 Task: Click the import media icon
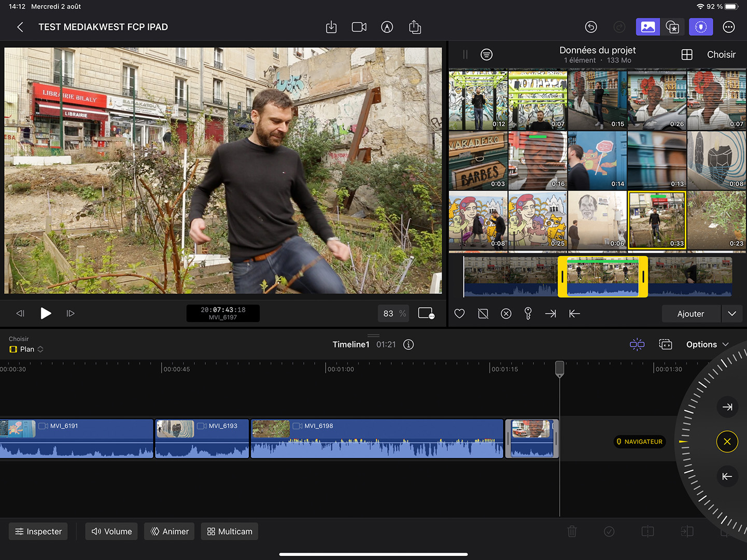tap(331, 27)
